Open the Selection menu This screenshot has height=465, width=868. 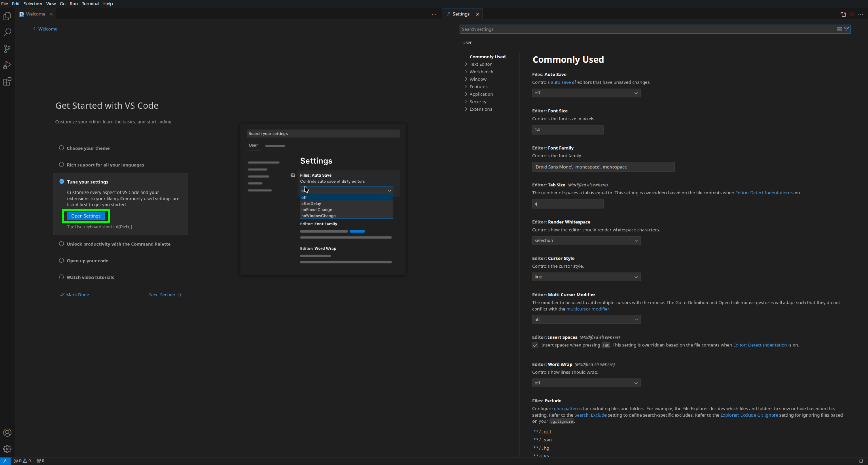click(33, 4)
